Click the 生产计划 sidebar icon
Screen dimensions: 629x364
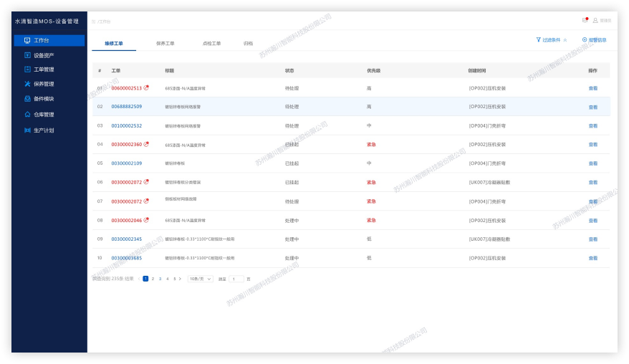coord(27,130)
